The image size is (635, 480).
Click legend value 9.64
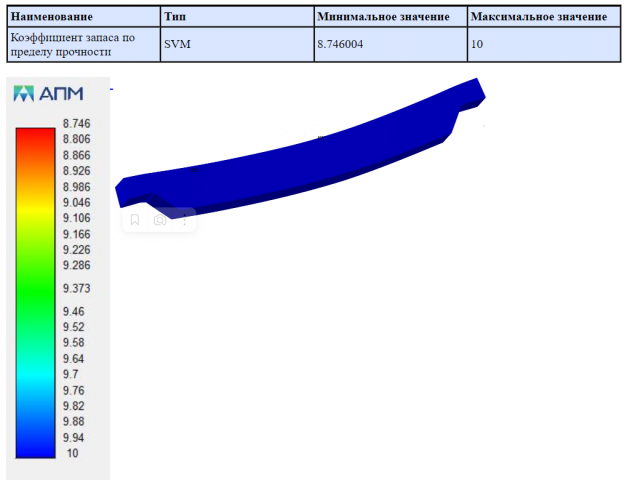[x=74, y=359]
